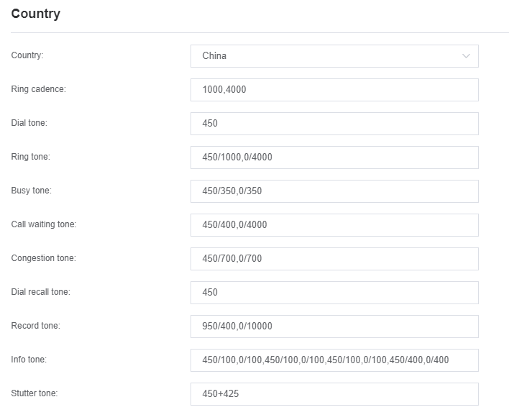509x420 pixels.
Task: Click the Ring cadence input field
Action: [x=334, y=90]
